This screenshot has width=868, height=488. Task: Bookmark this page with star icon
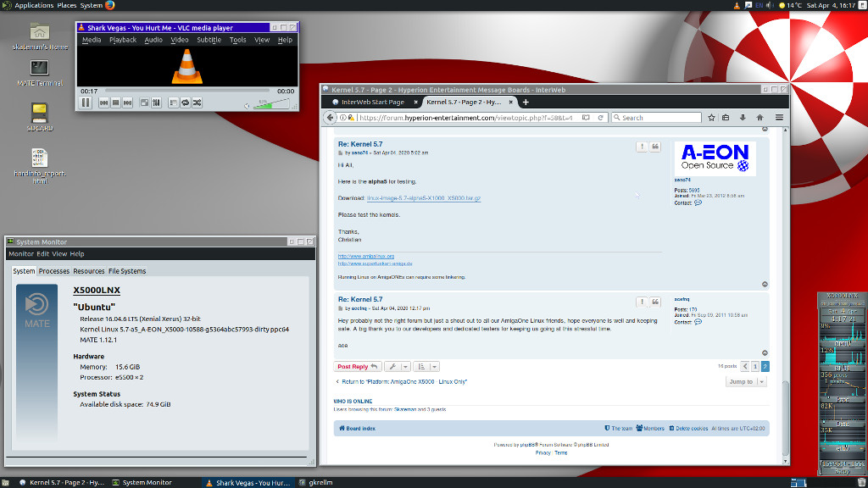pyautogui.click(x=711, y=117)
